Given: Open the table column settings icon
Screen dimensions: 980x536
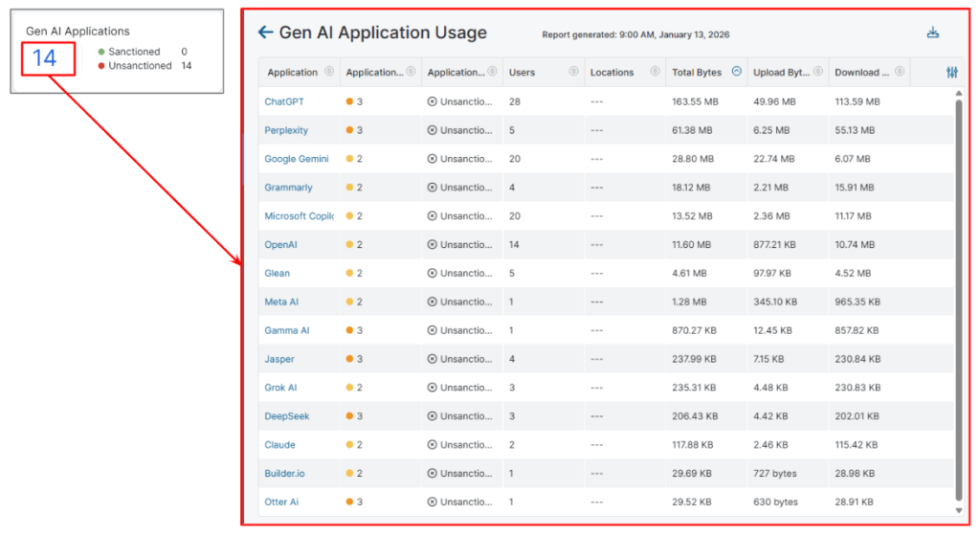Looking at the screenshot, I should pos(952,73).
